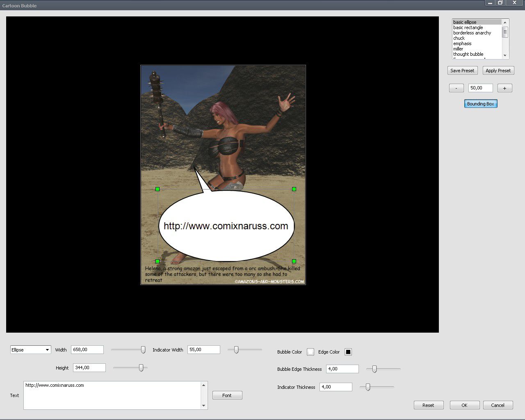Confirm with the OK button

point(465,405)
